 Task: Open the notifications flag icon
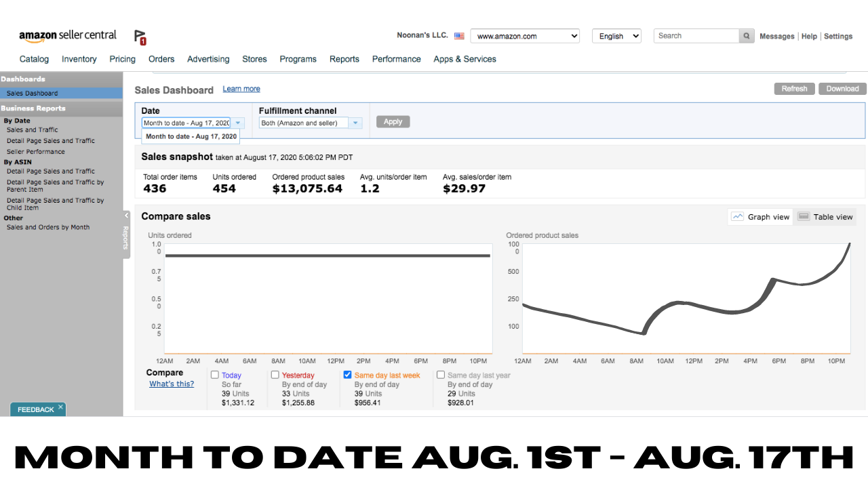140,37
